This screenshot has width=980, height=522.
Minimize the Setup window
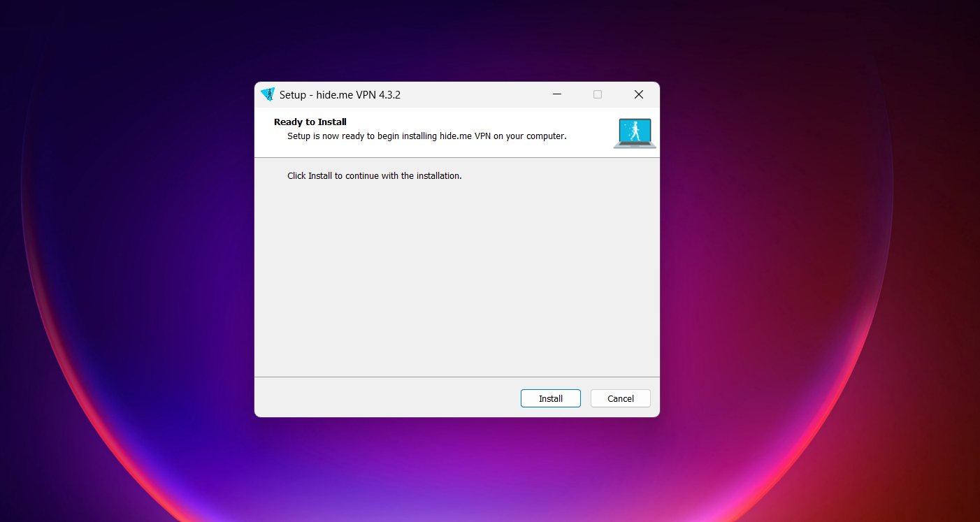pyautogui.click(x=557, y=94)
